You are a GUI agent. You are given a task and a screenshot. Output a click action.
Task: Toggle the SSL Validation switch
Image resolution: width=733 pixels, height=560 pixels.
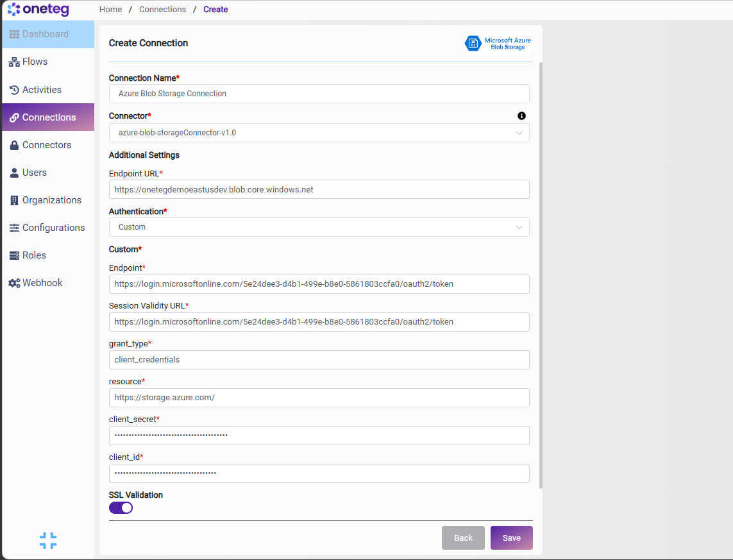tap(121, 507)
